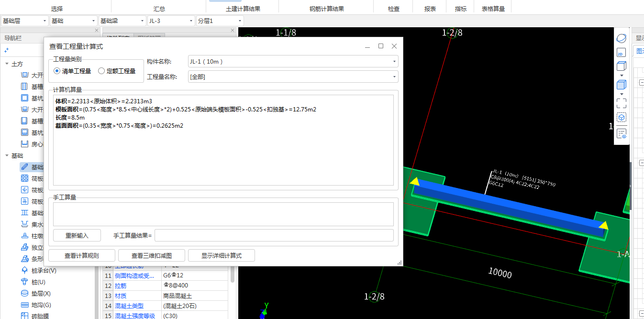Click the 重新输入 button
Viewport: 644px width, 319px height.
[x=77, y=235]
